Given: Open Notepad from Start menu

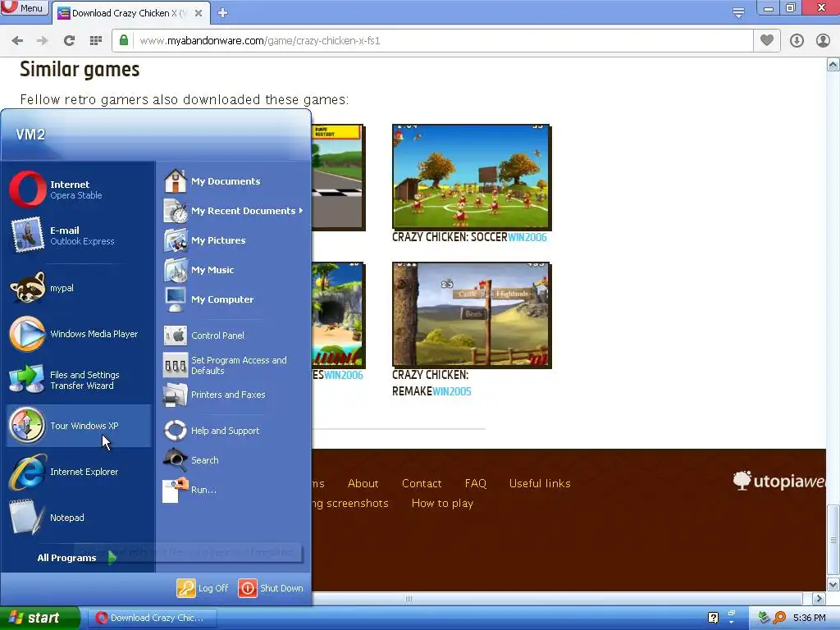Looking at the screenshot, I should pyautogui.click(x=78, y=518).
